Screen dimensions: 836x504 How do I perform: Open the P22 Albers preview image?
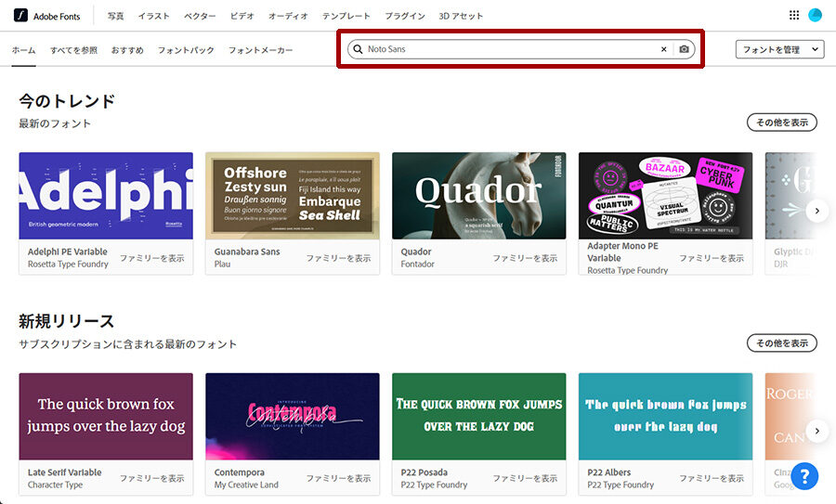click(666, 416)
